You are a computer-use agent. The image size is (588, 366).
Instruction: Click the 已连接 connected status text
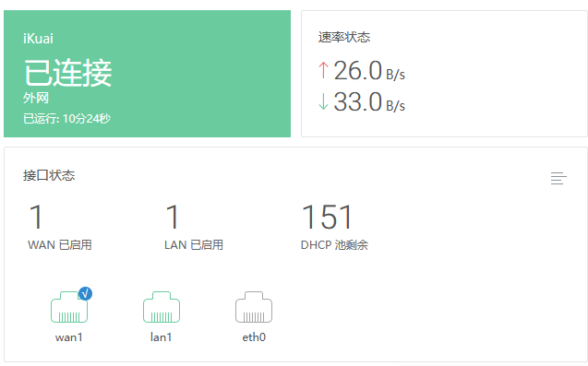[x=68, y=73]
